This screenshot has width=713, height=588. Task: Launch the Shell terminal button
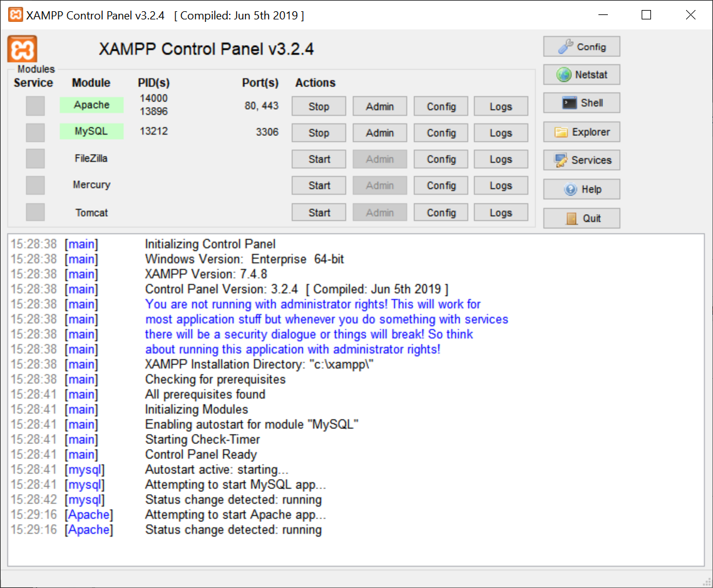(582, 103)
